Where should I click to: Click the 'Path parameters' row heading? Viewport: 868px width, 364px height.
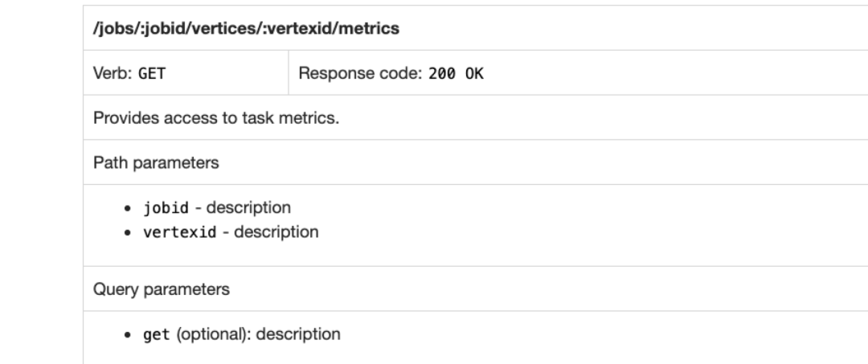[156, 162]
